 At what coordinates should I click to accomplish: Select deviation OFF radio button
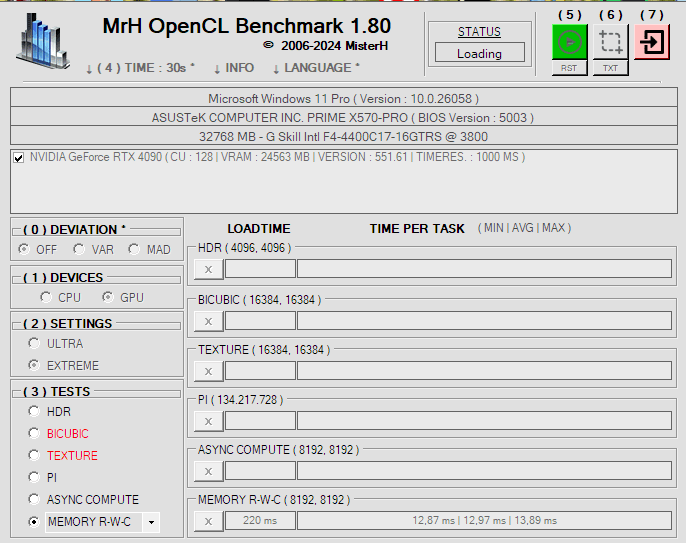(x=24, y=249)
